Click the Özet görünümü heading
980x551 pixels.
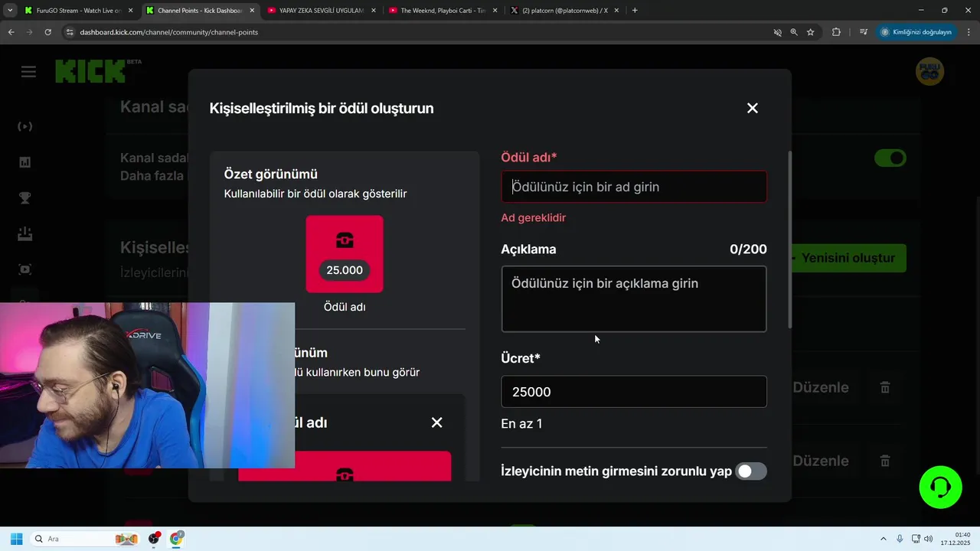(x=271, y=174)
